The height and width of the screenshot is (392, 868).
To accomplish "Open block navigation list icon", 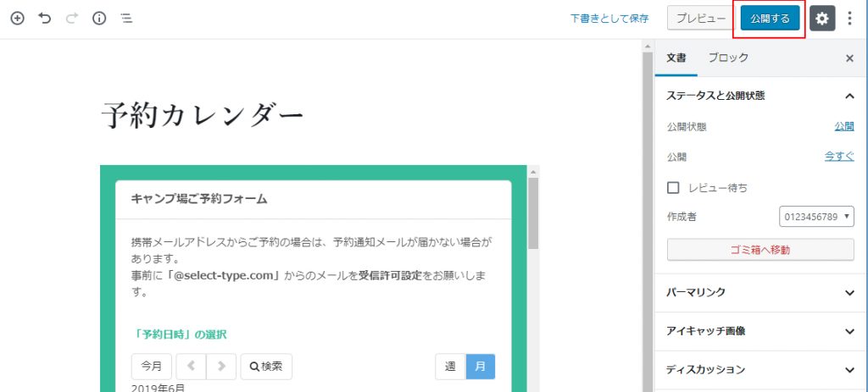I will (125, 18).
